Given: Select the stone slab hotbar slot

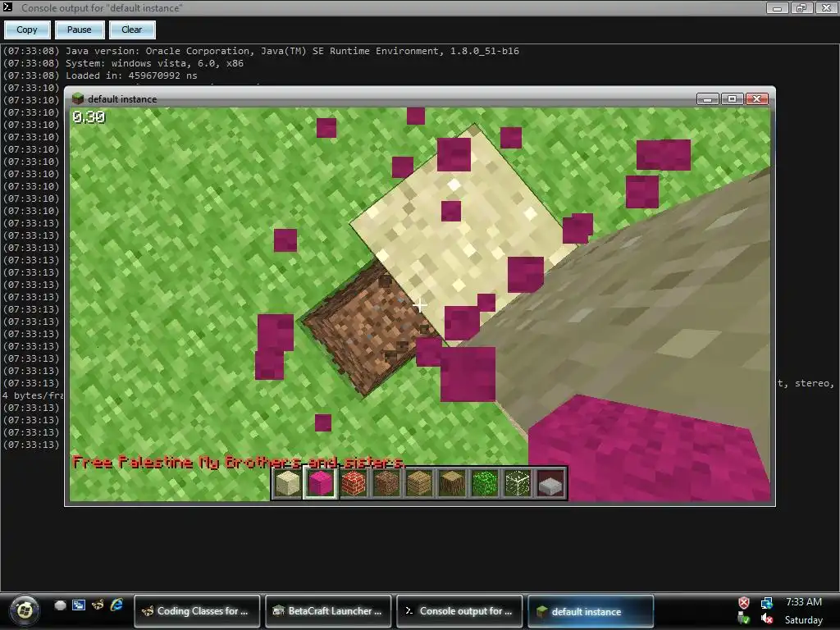Looking at the screenshot, I should 550,483.
